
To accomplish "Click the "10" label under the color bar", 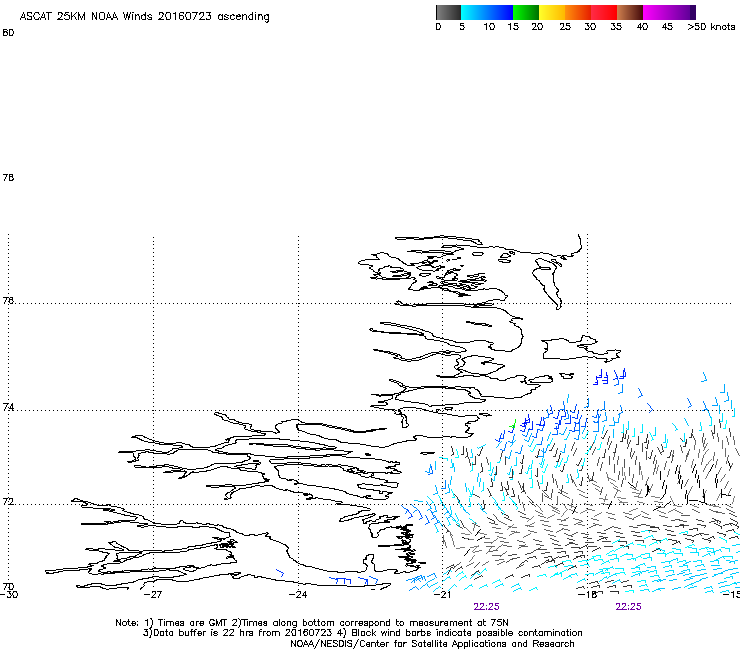I will [489, 27].
